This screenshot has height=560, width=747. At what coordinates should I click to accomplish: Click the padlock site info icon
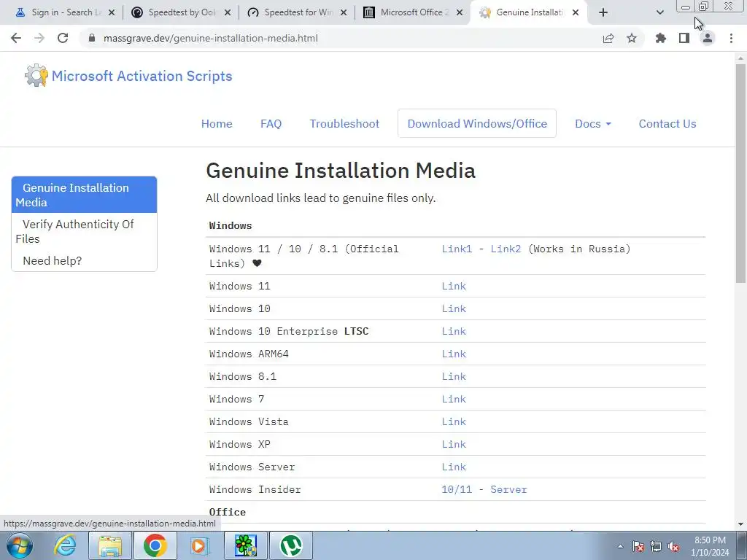point(92,38)
